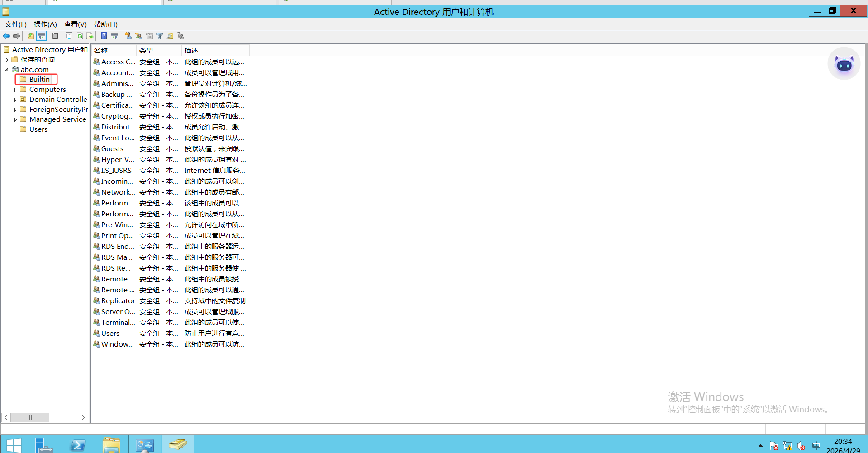Open the taskbar clock showing 20:34
Image resolution: width=868 pixels, height=453 pixels.
pos(843,445)
